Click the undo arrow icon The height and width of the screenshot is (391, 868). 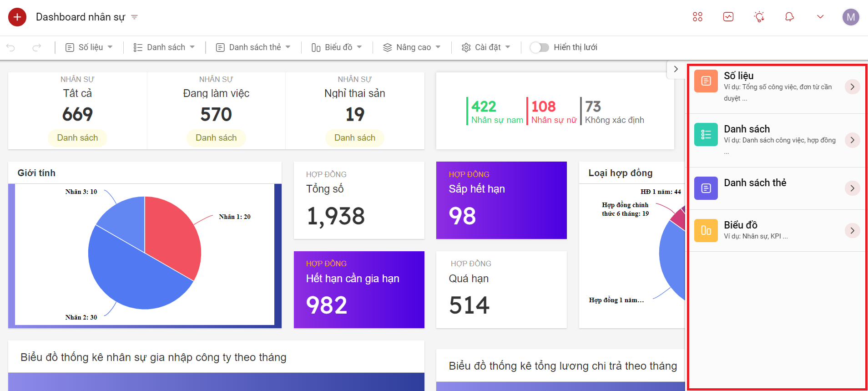tap(11, 47)
